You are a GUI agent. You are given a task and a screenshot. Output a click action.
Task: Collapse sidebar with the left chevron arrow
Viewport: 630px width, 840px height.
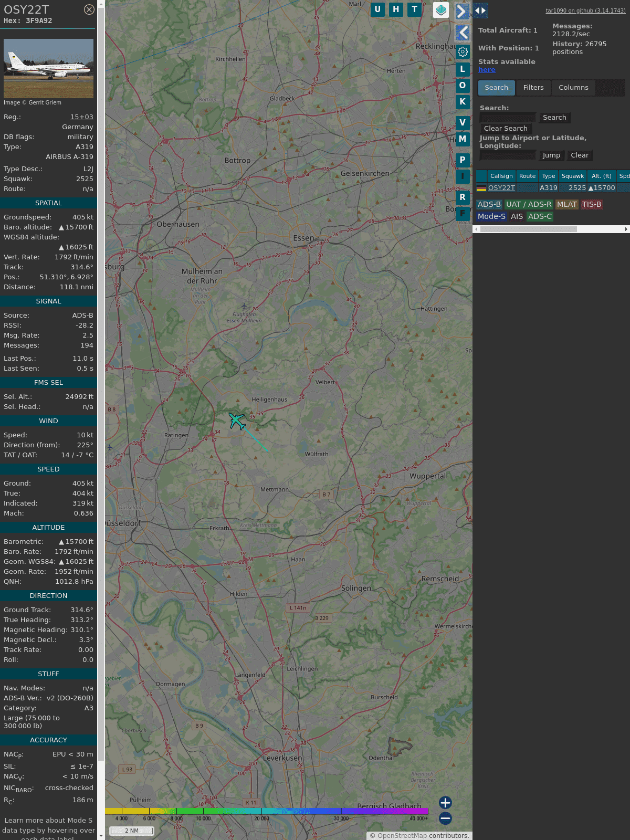(x=463, y=33)
